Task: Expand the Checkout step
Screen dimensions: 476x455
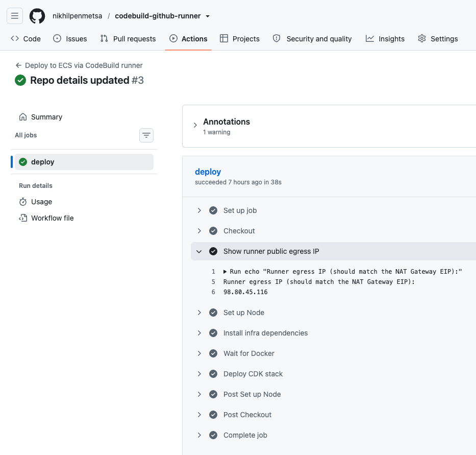Action: [x=199, y=231]
